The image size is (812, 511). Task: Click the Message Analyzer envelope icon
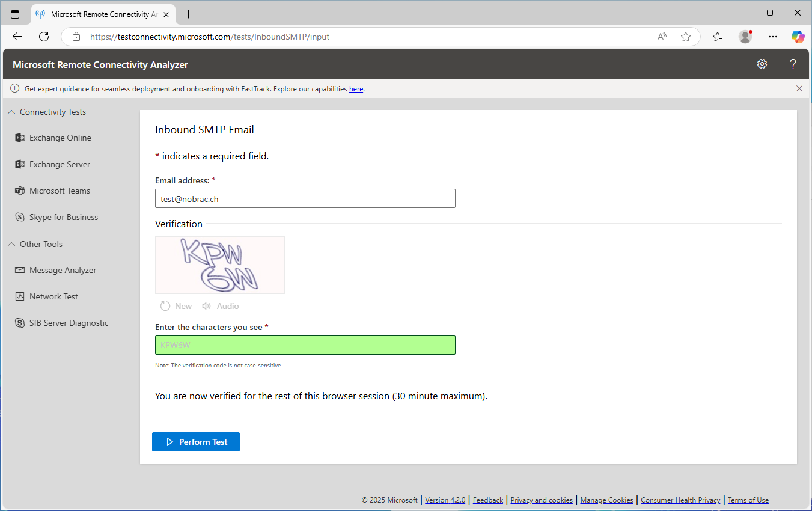(20, 270)
